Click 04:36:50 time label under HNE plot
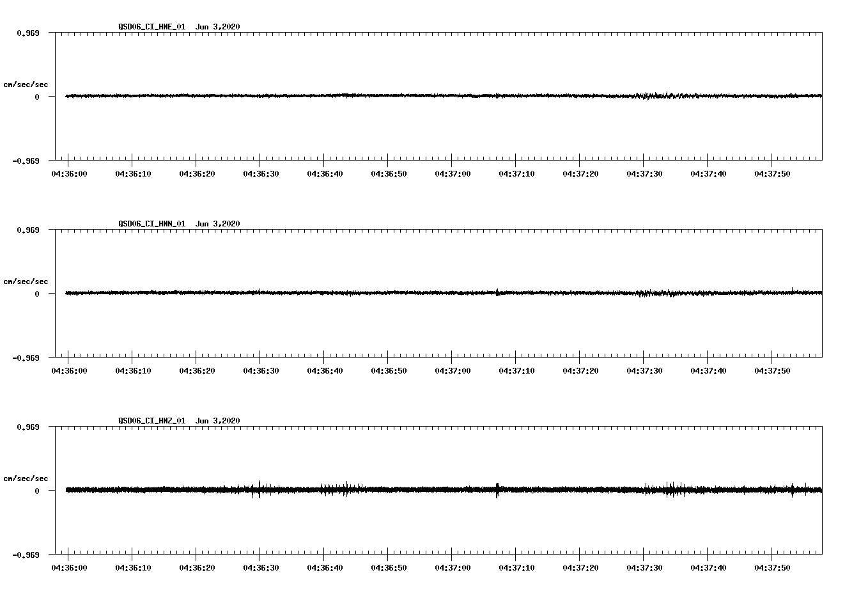The height and width of the screenshot is (591, 868). coord(389,174)
